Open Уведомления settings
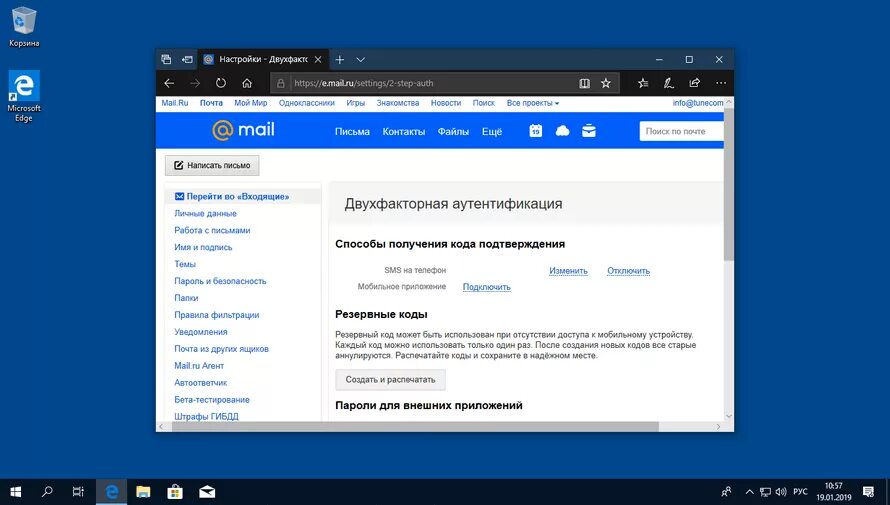 (x=201, y=332)
